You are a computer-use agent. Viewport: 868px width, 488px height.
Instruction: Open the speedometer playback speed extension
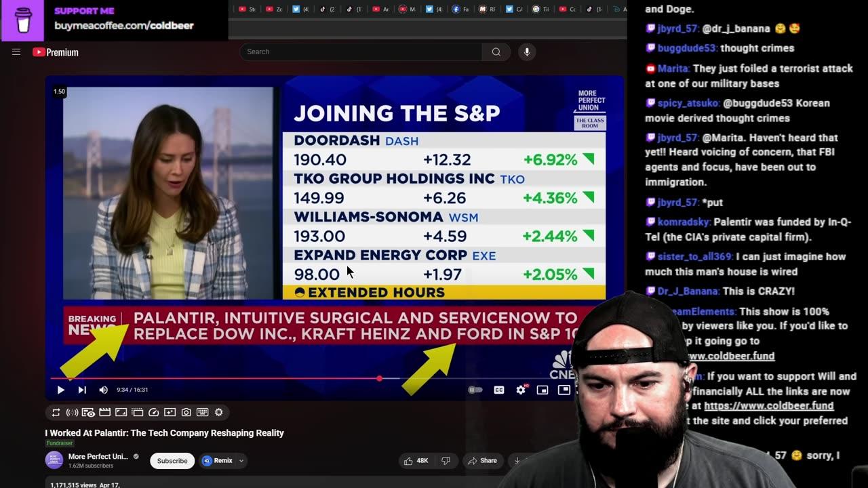pyautogui.click(x=153, y=412)
